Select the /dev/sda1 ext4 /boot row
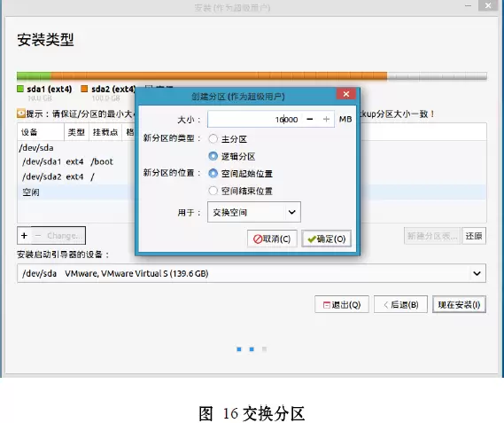 point(76,161)
